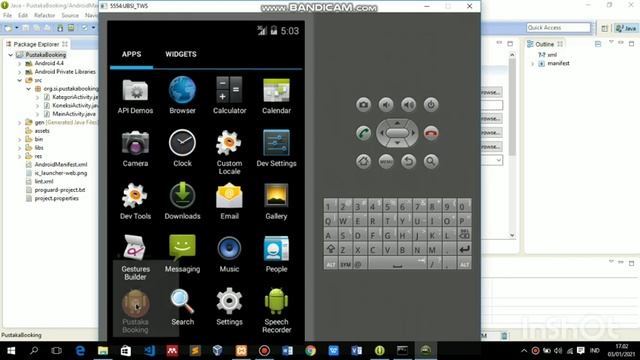This screenshot has width=640, height=360.
Task: Open the Gallery app
Action: (276, 202)
